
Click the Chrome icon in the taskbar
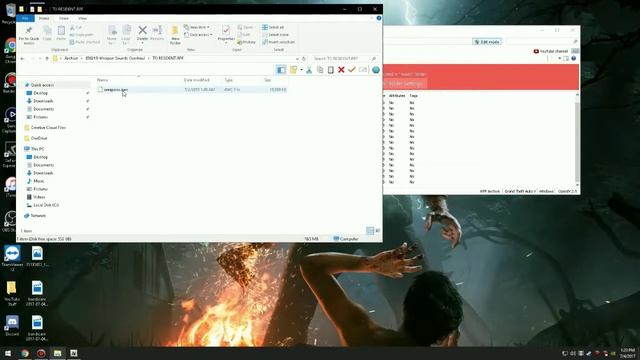[24, 353]
